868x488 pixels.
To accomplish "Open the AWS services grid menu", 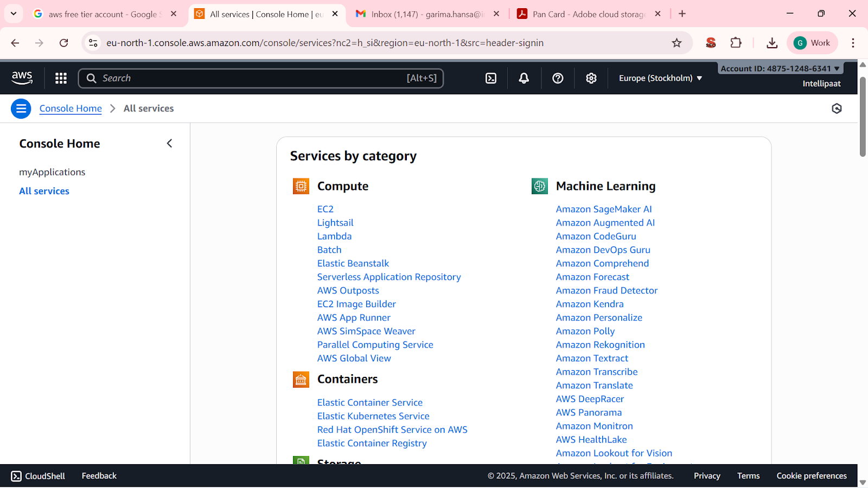I will 61,78.
